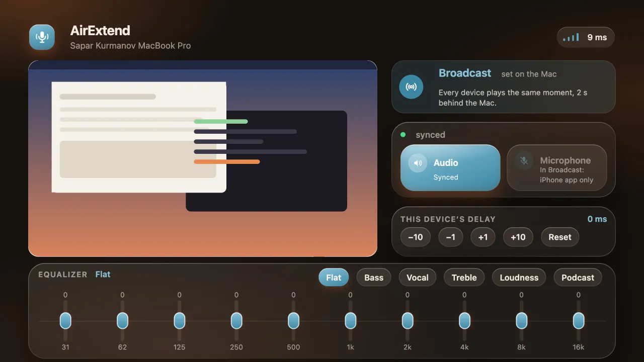Click the "THIS DEVICE'S DELAY" heading

pos(448,219)
